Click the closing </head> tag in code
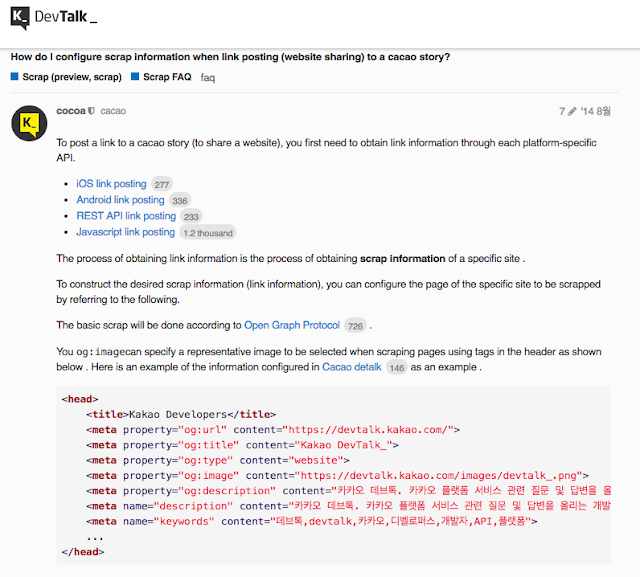The width and height of the screenshot is (640, 577). pyautogui.click(x=83, y=552)
